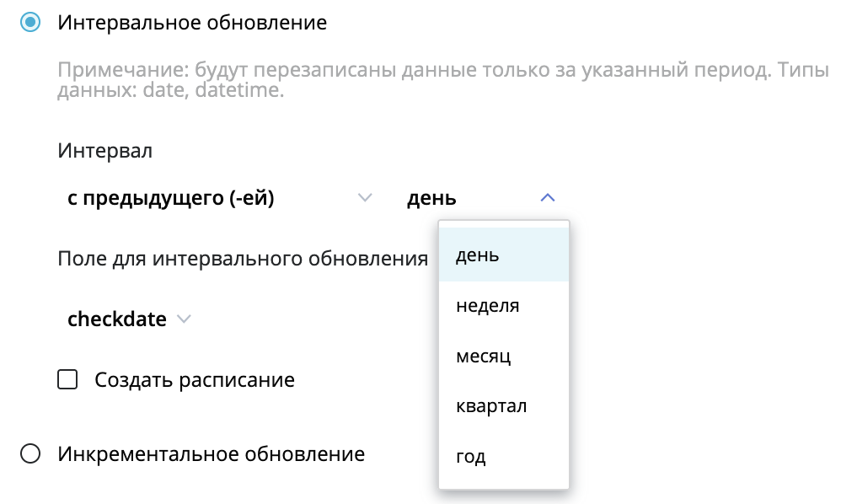Image resolution: width=841 pixels, height=504 pixels.
Task: Click the Интервал section label
Action: [105, 151]
